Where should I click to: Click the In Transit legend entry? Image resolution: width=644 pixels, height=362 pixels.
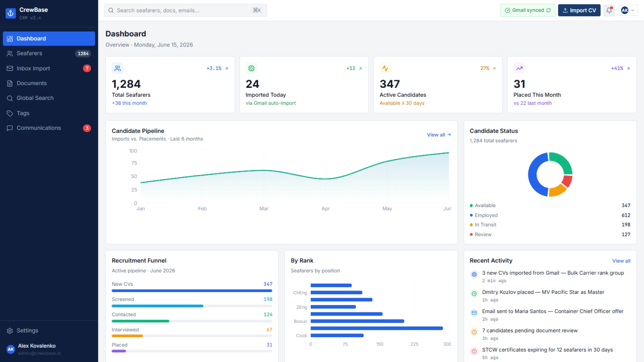(x=550, y=225)
